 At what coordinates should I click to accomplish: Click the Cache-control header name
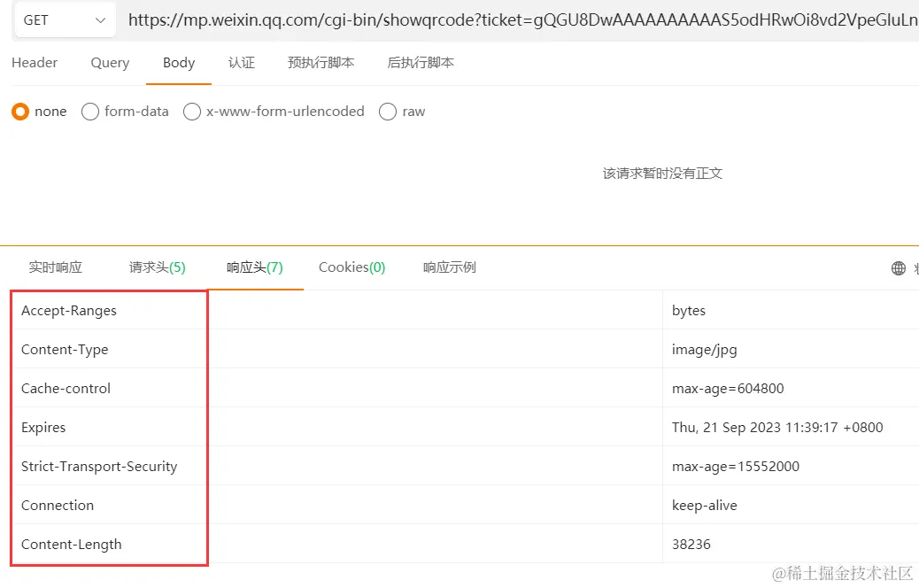point(66,388)
